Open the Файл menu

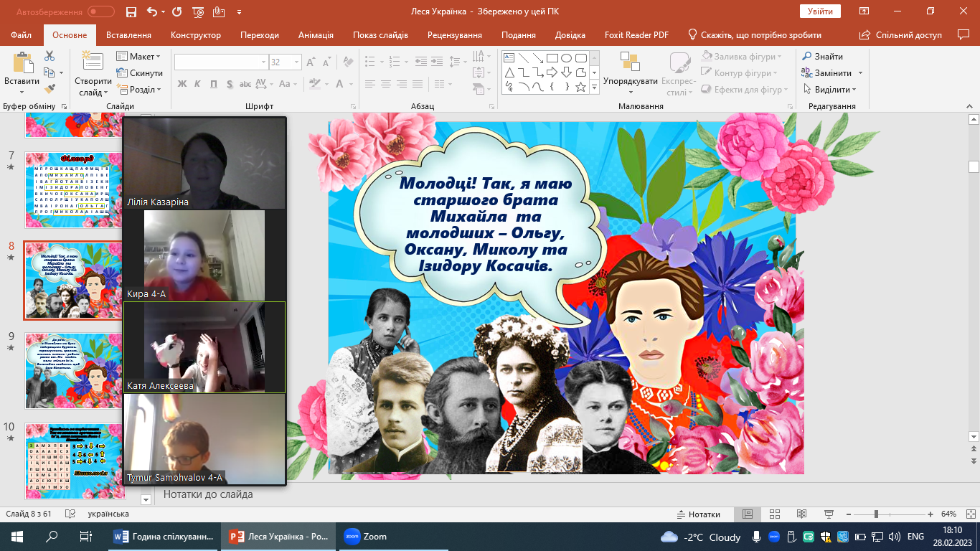[x=22, y=34]
